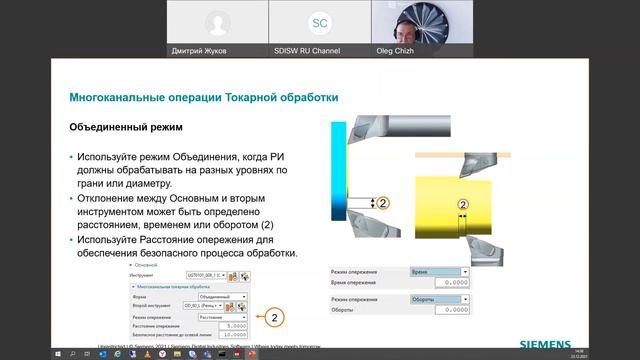The width and height of the screenshot is (640, 360).
Task: Open the Форма dropdown showing Объединенный
Action: [222, 297]
